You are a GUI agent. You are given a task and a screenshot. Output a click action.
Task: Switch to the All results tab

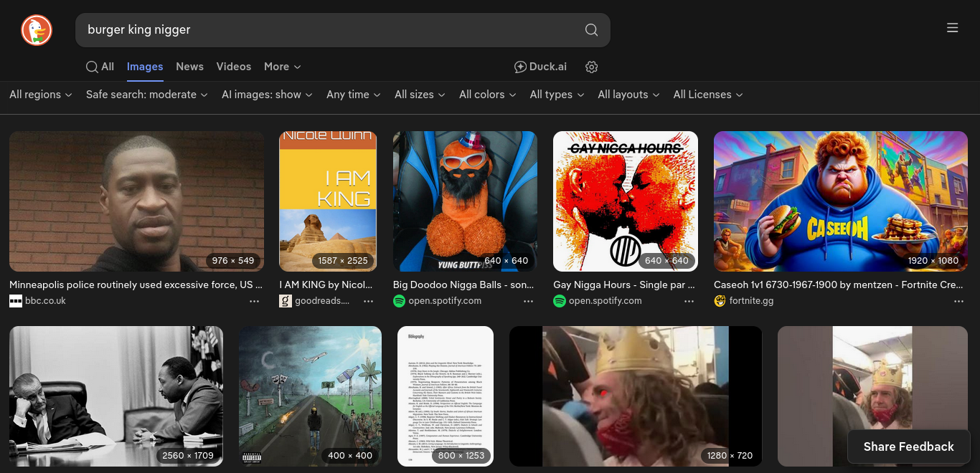[100, 67]
